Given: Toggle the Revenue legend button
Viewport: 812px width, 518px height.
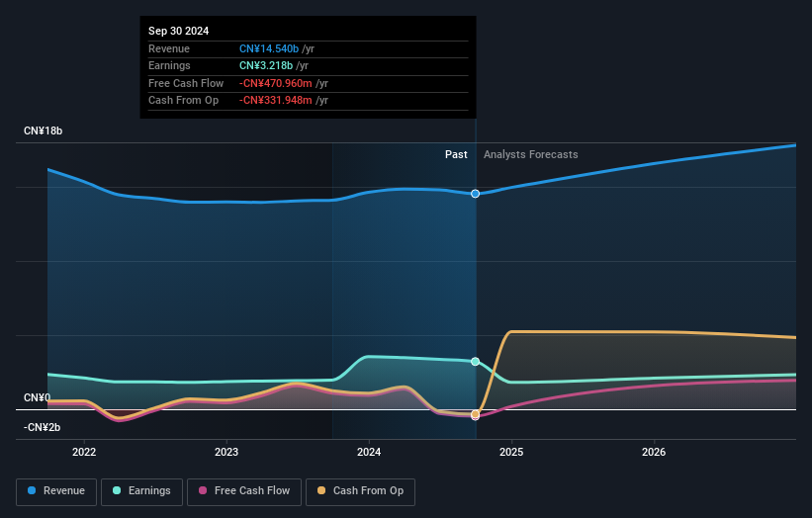Looking at the screenshot, I should click(56, 491).
